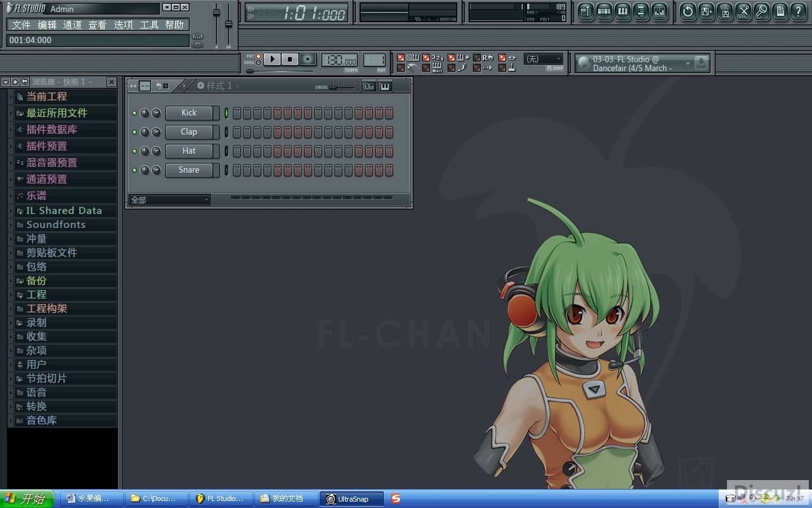
Task: Click the Windows 开始 start button
Action: pyautogui.click(x=27, y=499)
